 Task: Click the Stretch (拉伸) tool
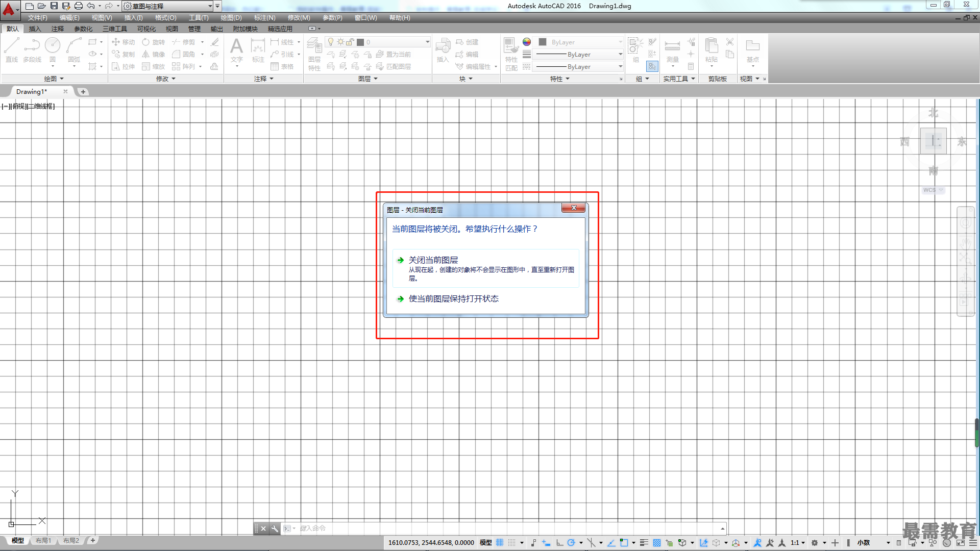coord(124,66)
